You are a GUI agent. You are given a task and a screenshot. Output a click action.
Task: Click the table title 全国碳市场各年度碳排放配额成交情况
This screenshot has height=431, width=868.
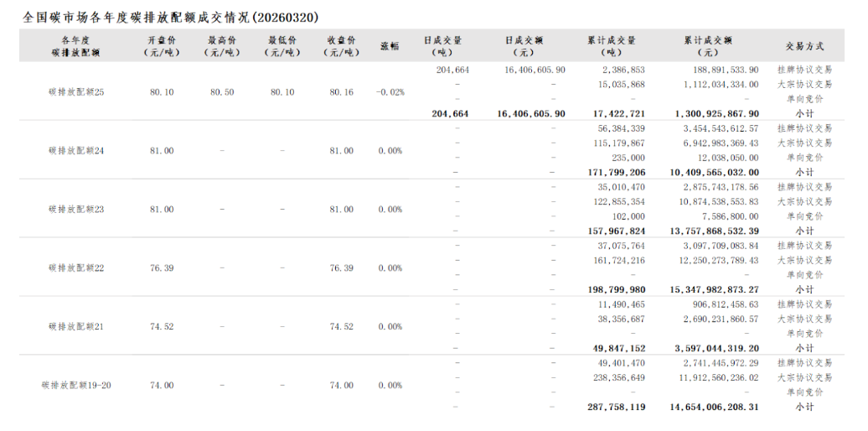[171, 17]
